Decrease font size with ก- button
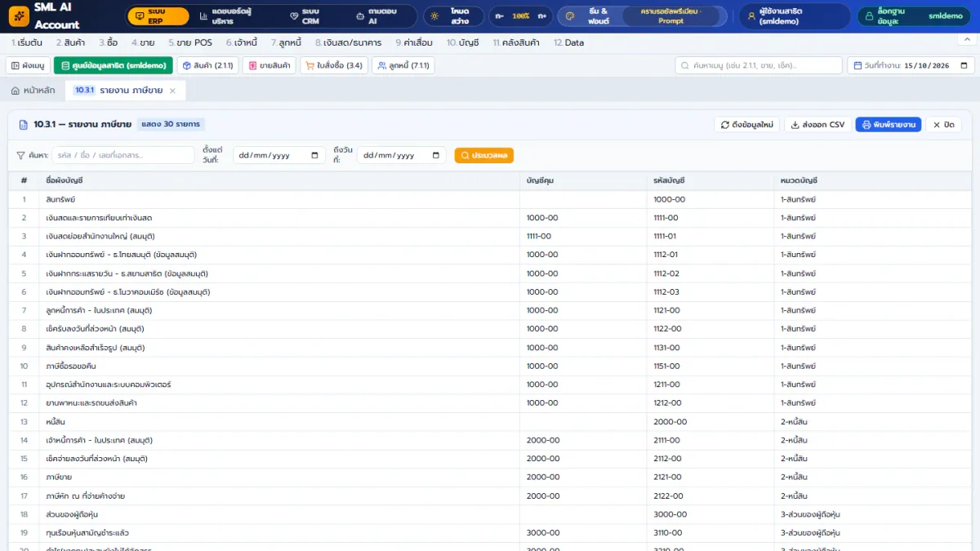This screenshot has width=980, height=551. (x=501, y=16)
